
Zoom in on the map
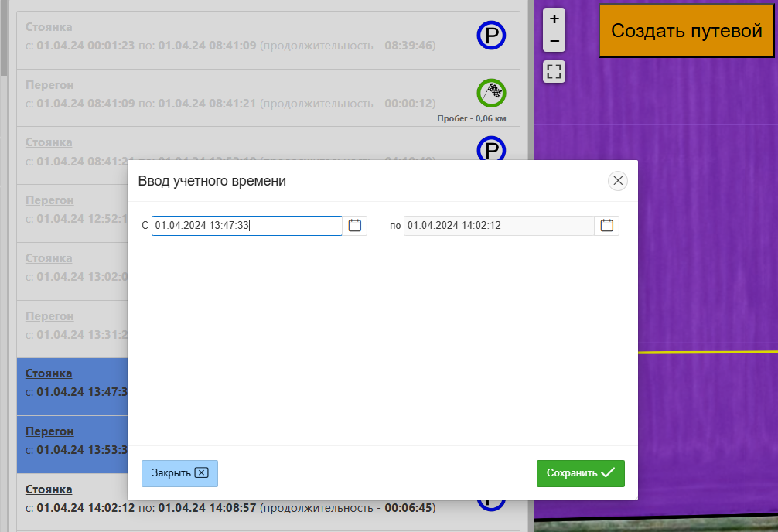point(554,19)
